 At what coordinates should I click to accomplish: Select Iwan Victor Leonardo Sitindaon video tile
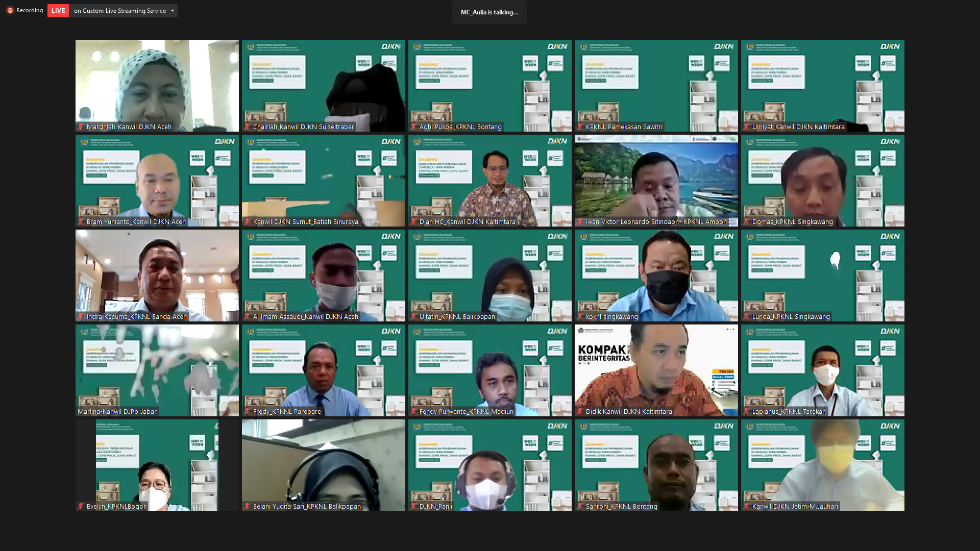[x=656, y=180]
